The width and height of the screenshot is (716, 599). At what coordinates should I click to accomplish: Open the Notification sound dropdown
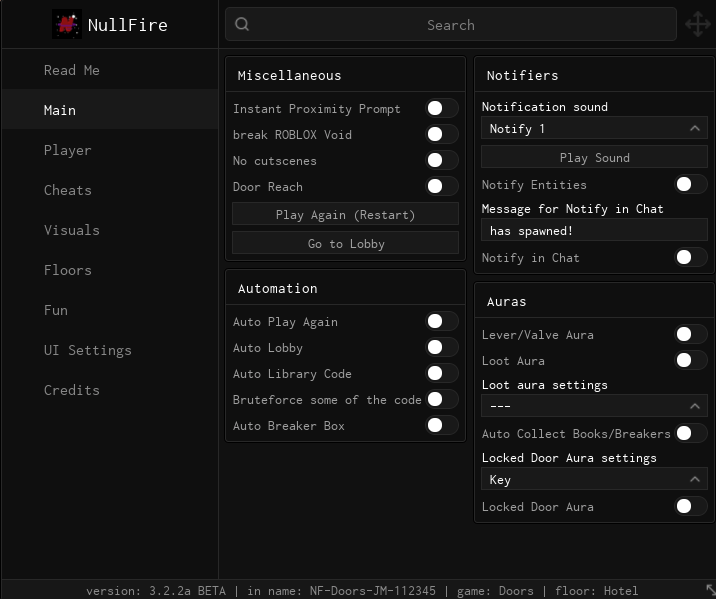click(x=594, y=128)
